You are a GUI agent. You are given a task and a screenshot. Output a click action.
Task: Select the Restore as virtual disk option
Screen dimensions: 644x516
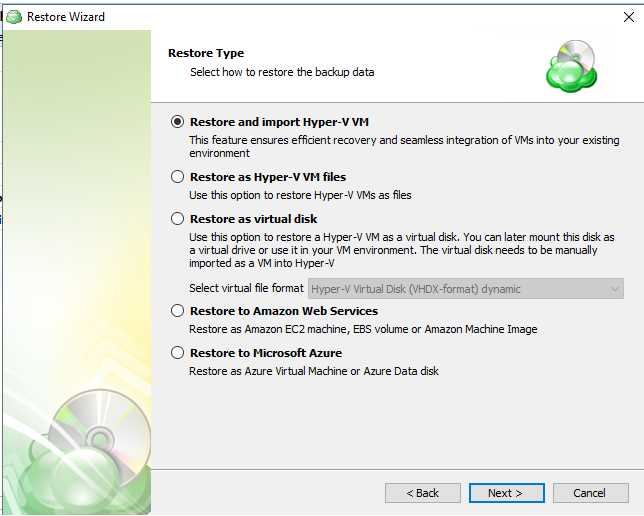tap(178, 218)
